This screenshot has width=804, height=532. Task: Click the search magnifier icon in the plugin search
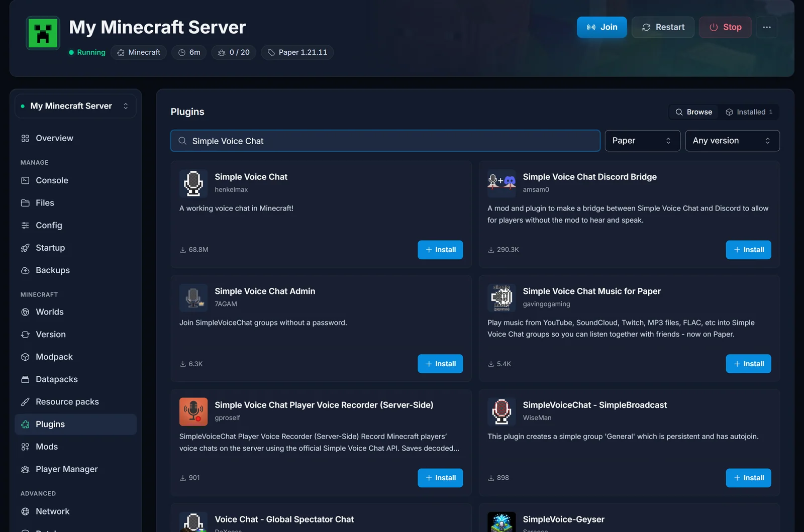click(x=182, y=141)
